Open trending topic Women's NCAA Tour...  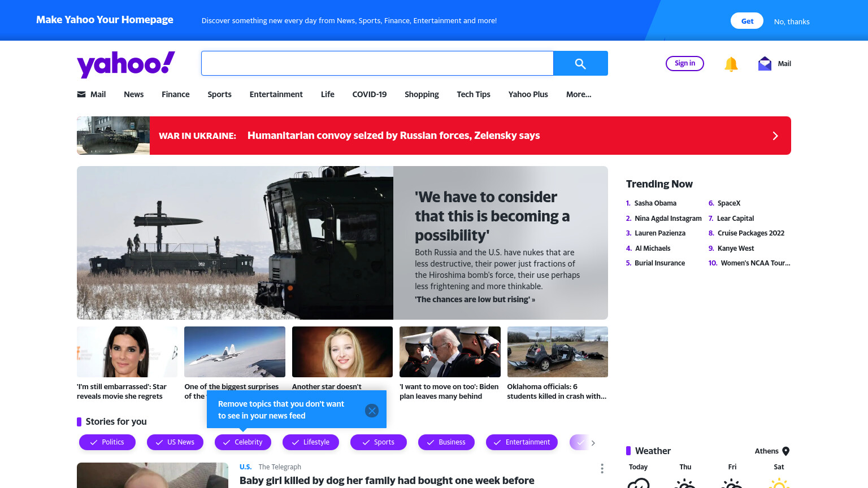(x=756, y=263)
